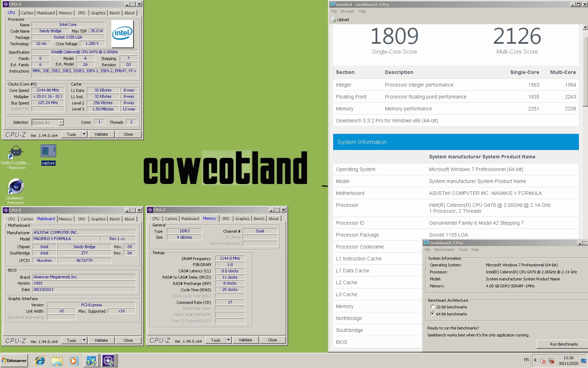Click the Core Speed value field

(48, 90)
